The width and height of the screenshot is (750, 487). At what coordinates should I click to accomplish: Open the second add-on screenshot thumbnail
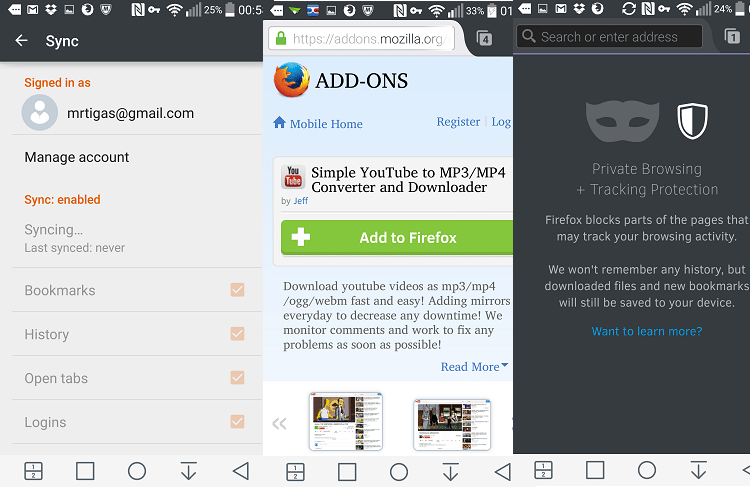[x=452, y=424]
